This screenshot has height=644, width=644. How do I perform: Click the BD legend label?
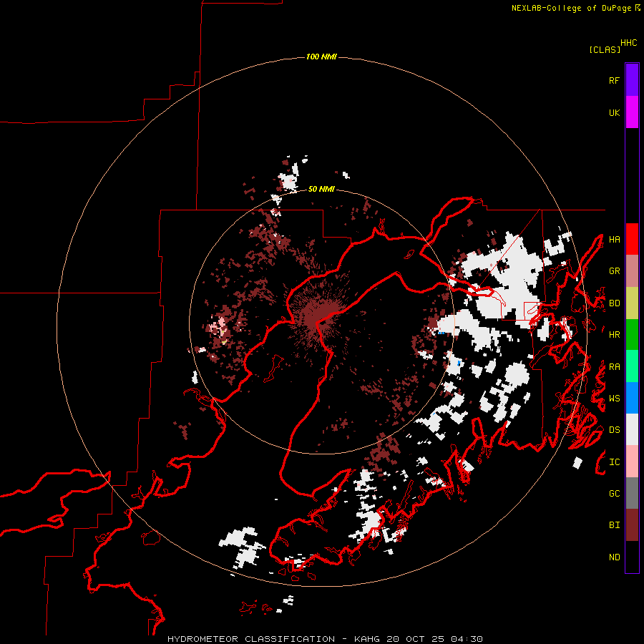coord(614,303)
